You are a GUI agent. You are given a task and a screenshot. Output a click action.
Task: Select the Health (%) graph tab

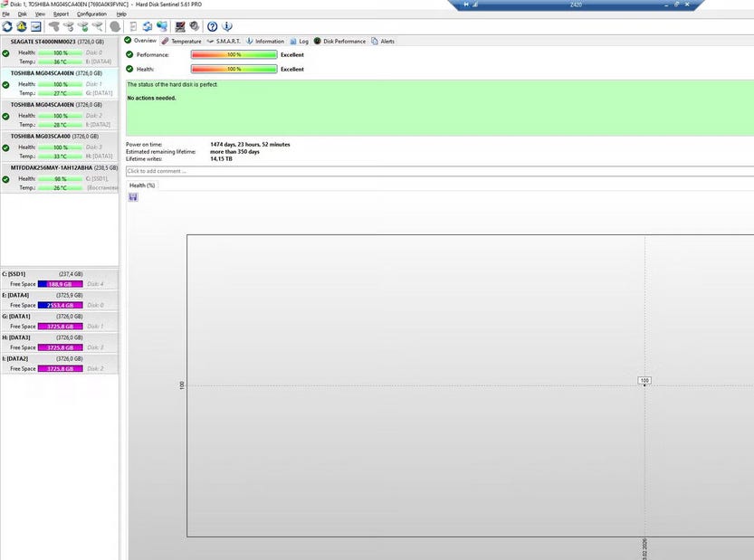(142, 185)
